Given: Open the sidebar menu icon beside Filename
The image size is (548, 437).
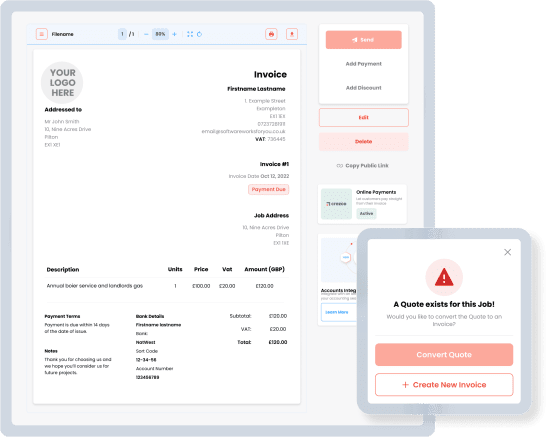Looking at the screenshot, I should [x=42, y=34].
